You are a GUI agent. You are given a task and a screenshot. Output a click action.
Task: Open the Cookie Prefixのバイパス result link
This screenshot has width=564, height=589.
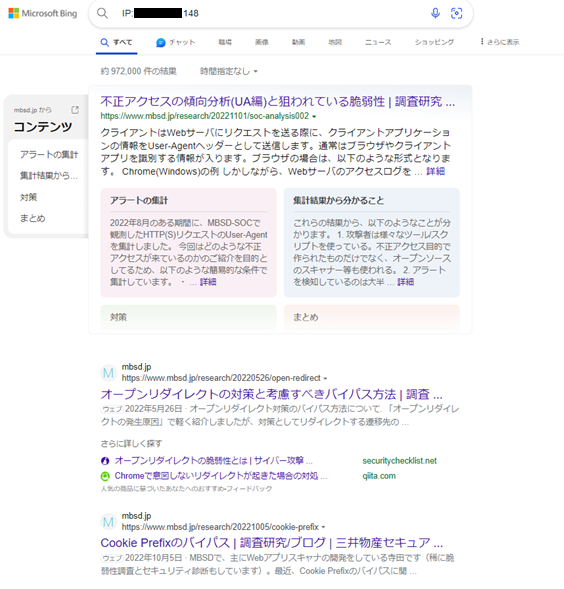(272, 542)
